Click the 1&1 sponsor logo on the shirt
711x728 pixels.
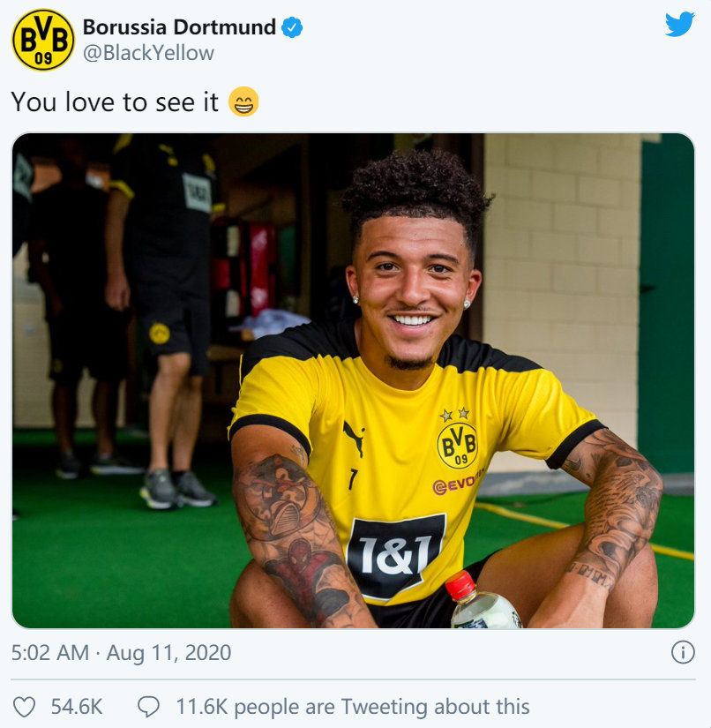tap(396, 556)
